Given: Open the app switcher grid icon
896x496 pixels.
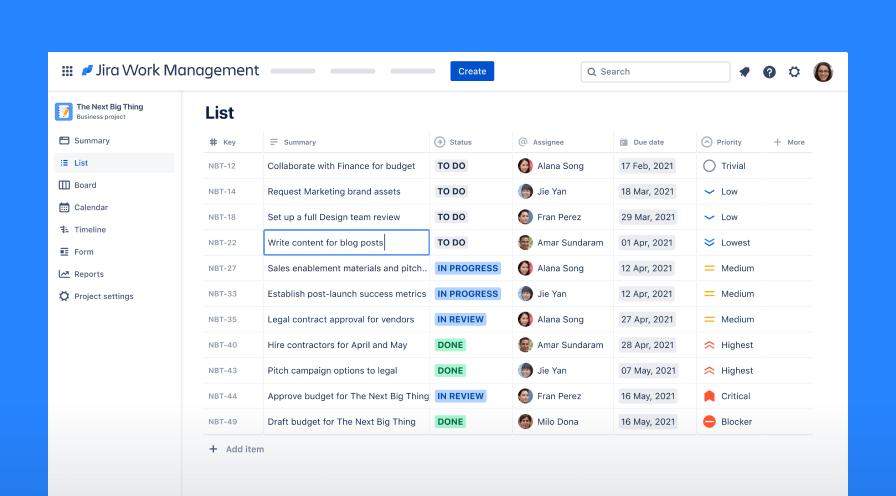Looking at the screenshot, I should click(x=67, y=71).
